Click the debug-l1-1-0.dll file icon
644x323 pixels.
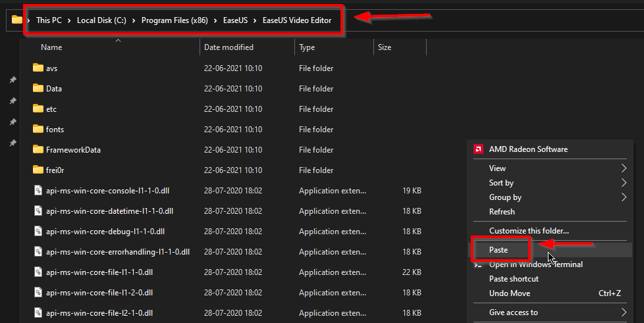point(38,231)
